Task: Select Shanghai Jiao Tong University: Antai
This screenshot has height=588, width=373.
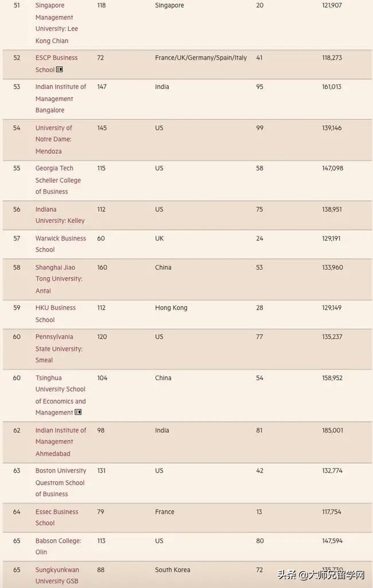Action: [59, 279]
